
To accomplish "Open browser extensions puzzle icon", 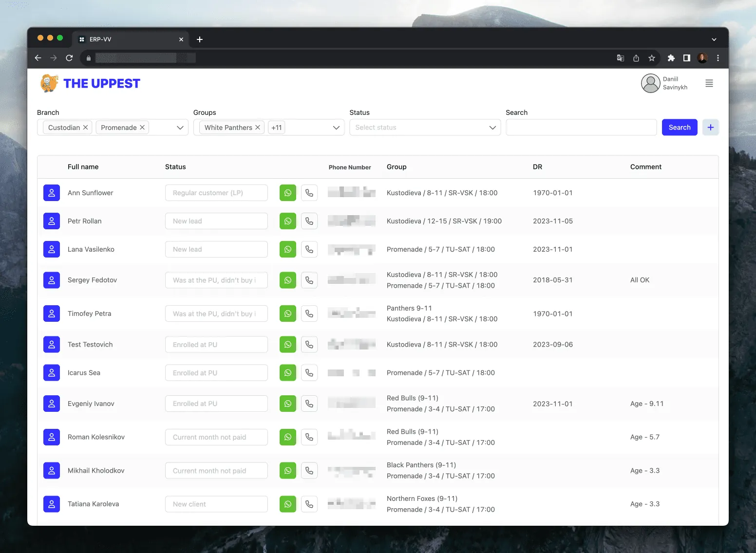I will pos(671,58).
